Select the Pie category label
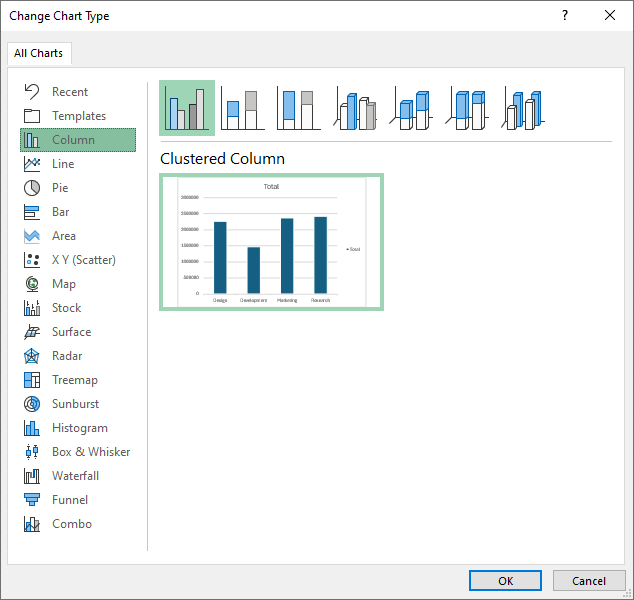 click(x=60, y=188)
